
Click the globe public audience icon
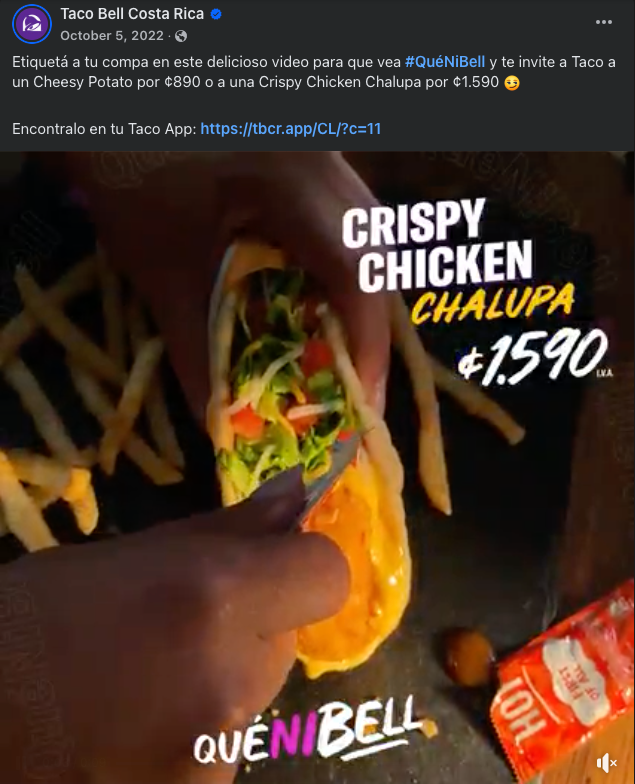[x=181, y=36]
